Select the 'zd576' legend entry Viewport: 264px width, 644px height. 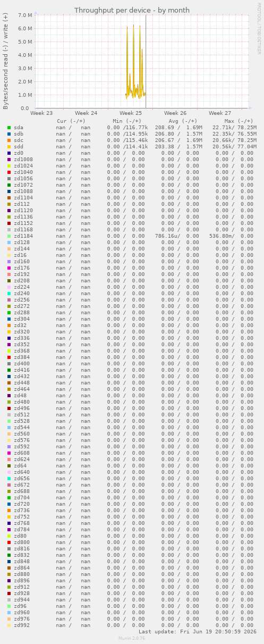tap(22, 440)
